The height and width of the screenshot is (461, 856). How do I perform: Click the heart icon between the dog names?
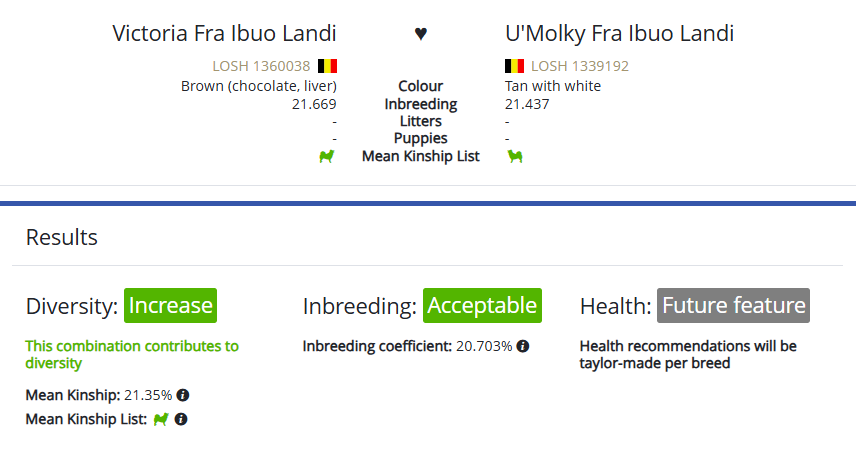pyautogui.click(x=421, y=34)
